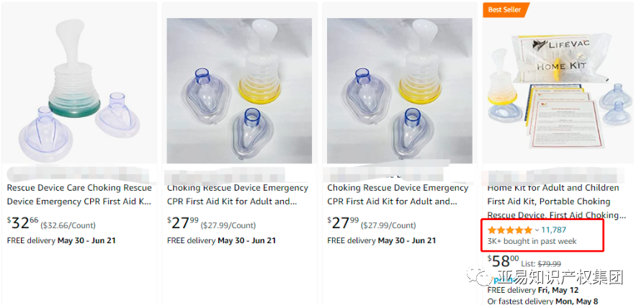644x305 pixels.
Task: Click the orange Best Seller badge
Action: pos(505,10)
